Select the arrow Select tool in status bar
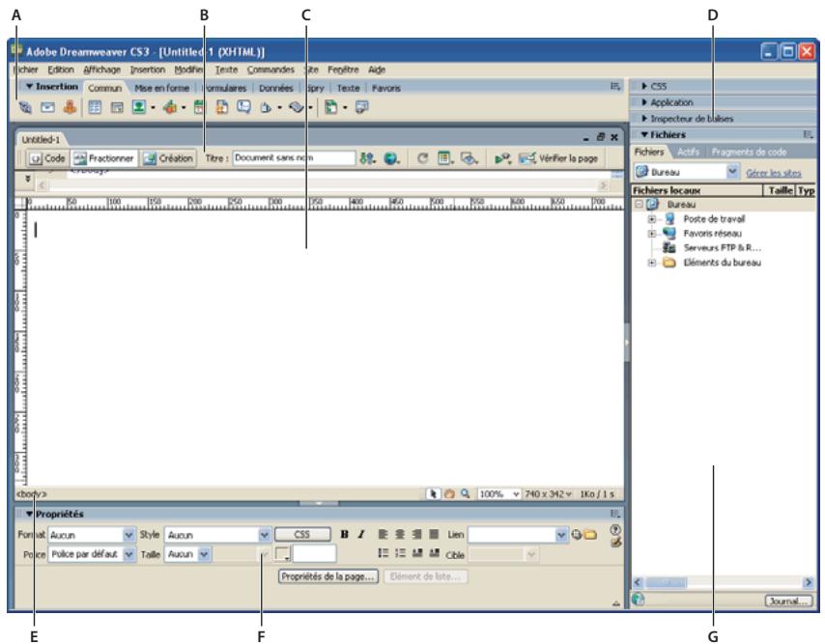 click(433, 493)
